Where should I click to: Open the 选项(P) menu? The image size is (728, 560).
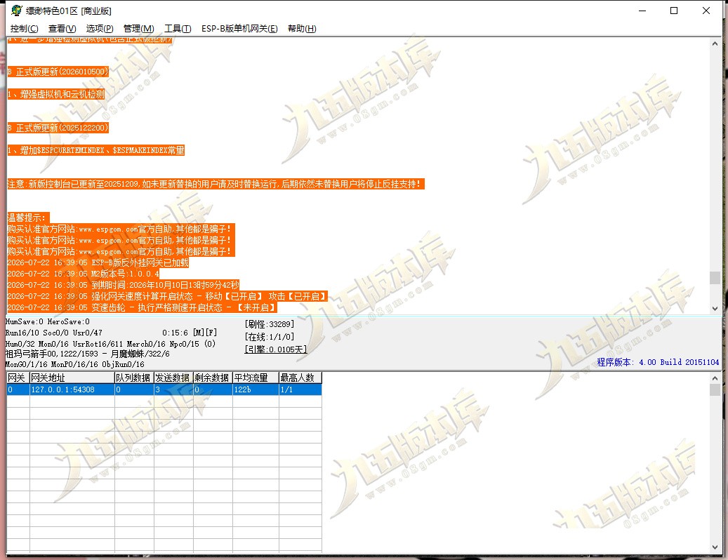(x=100, y=29)
